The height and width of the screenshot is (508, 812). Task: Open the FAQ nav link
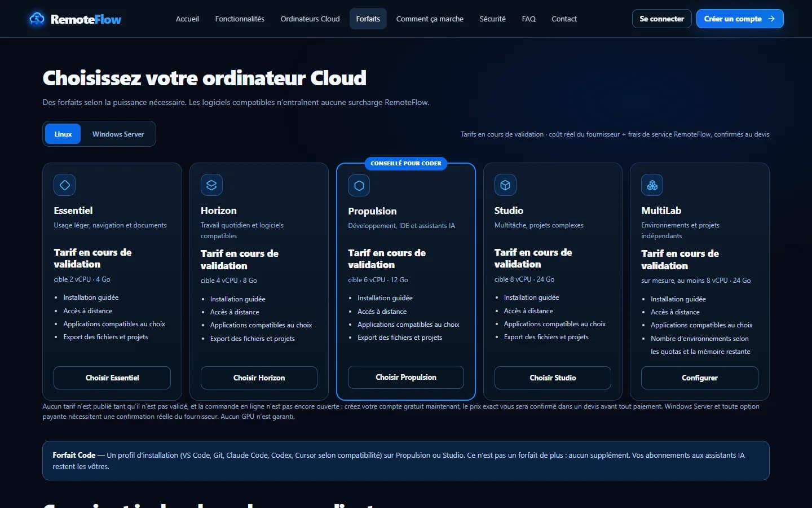tap(529, 19)
